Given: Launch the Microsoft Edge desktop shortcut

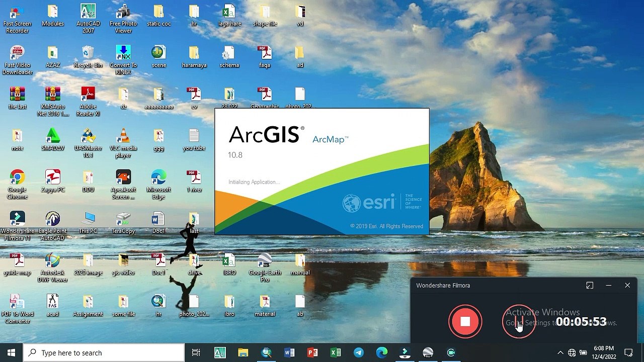Looking at the screenshot, I should (x=158, y=185).
